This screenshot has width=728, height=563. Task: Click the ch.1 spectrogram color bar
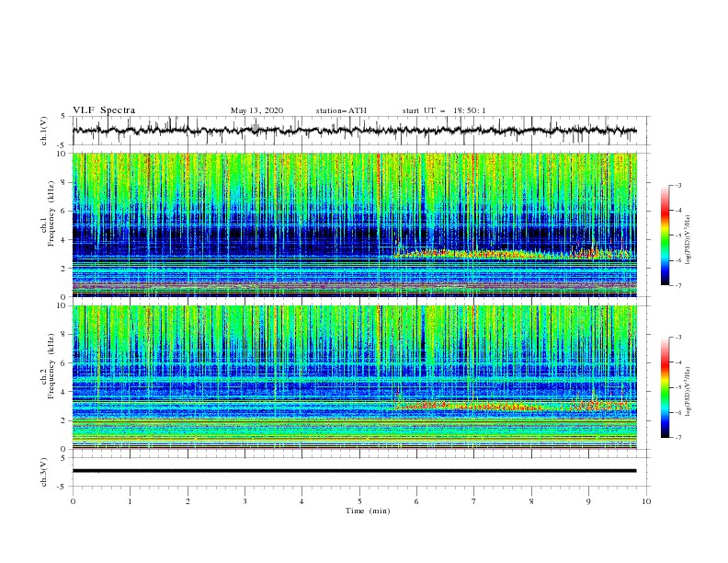[665, 236]
